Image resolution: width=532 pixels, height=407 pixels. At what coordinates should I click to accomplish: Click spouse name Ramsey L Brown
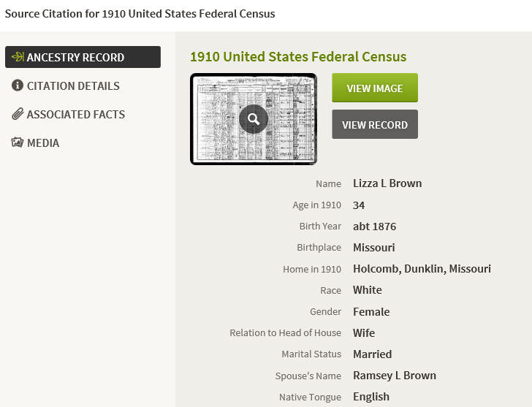tap(395, 376)
